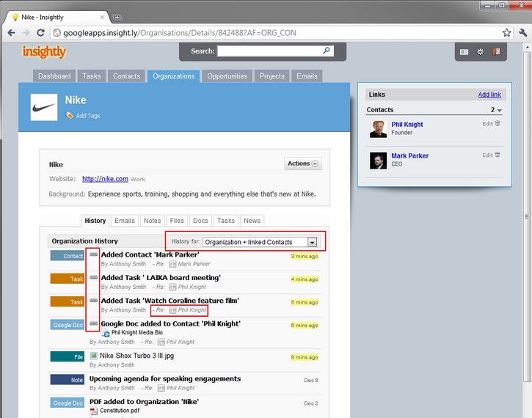Click 'PDF added to Organization Nike' entry
Viewport: 532px width, 418px height.
145,402
